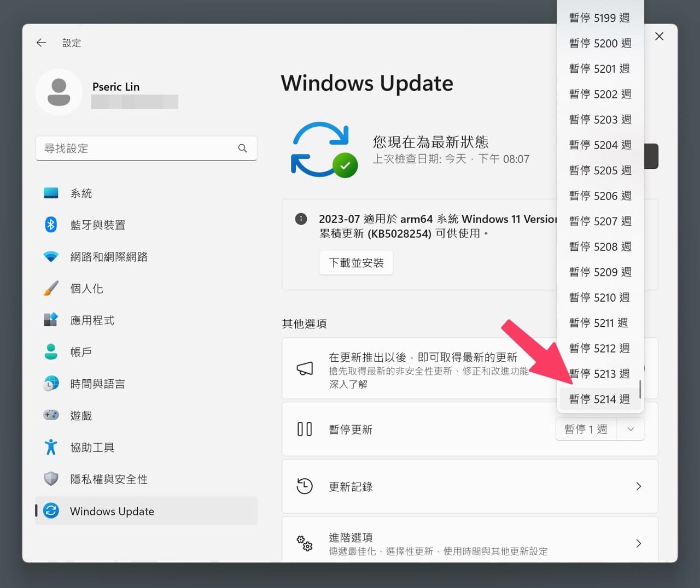The image size is (700, 588).
Task: Click the large update status sync icon
Action: point(324,149)
